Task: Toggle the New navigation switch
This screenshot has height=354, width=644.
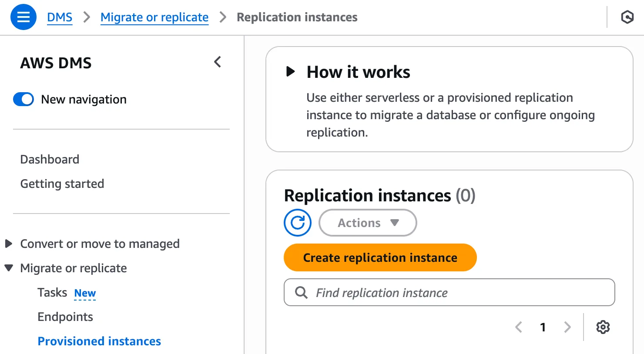Action: (x=23, y=99)
